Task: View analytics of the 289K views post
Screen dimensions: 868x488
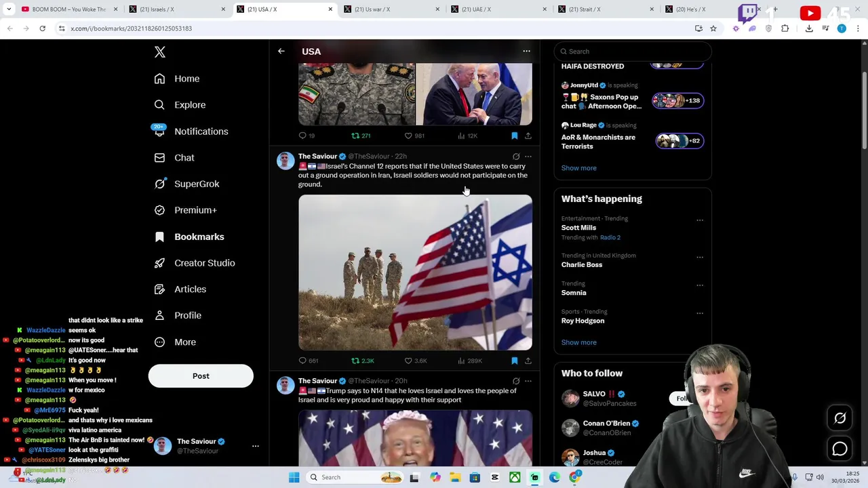Action: [469, 361]
